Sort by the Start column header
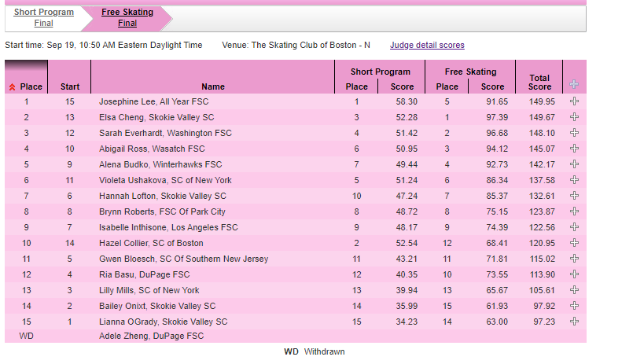This screenshot has width=644, height=364. pyautogui.click(x=70, y=86)
